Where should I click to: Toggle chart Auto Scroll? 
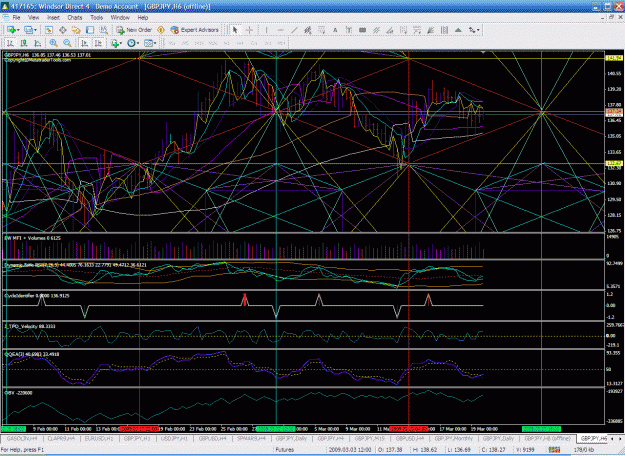[84, 43]
